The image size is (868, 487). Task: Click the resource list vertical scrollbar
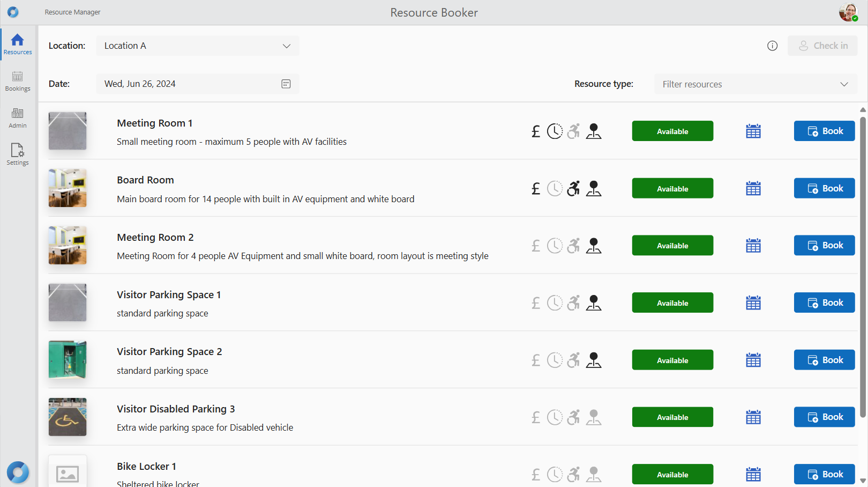click(863, 268)
